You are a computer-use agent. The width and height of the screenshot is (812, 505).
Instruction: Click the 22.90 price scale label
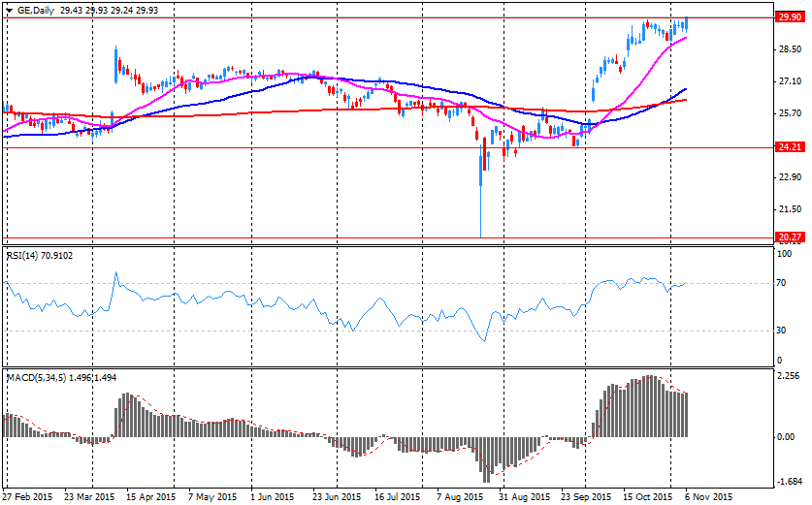(x=791, y=177)
